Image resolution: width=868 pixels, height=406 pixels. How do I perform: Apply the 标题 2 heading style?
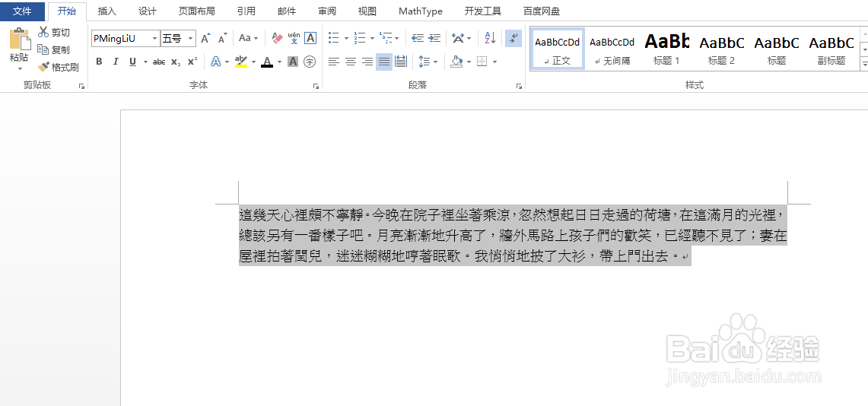(722, 49)
